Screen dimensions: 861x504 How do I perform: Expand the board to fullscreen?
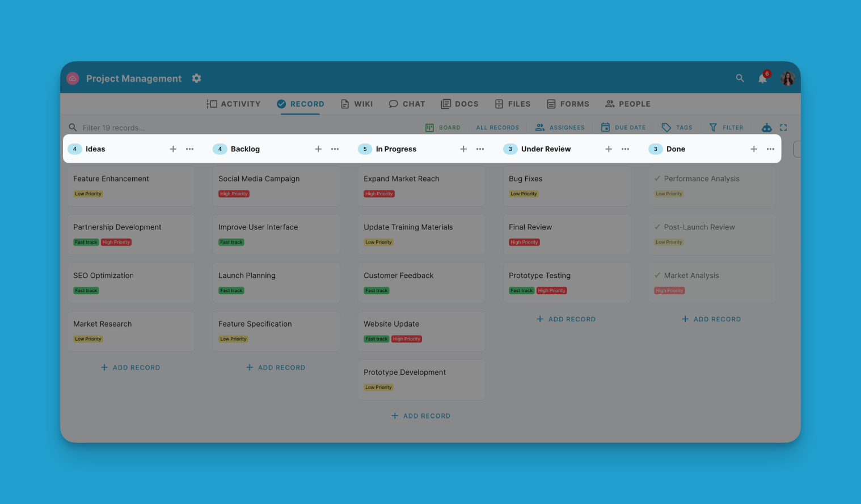(x=784, y=127)
